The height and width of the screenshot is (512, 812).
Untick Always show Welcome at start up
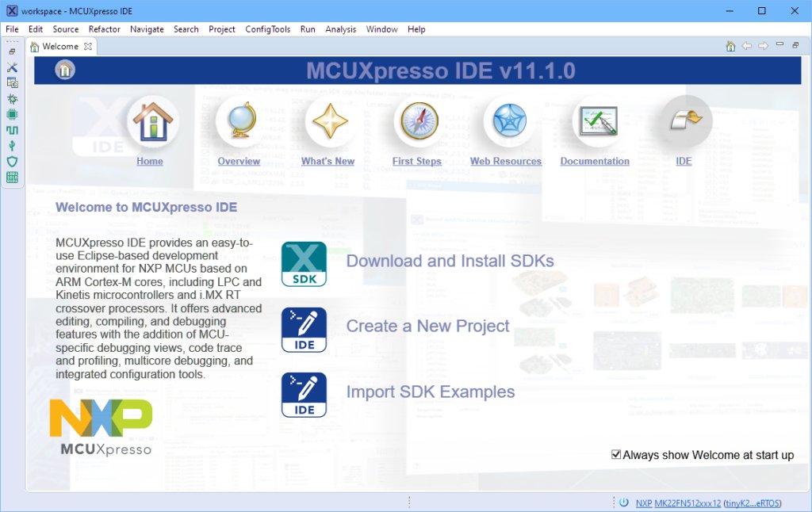pos(616,454)
